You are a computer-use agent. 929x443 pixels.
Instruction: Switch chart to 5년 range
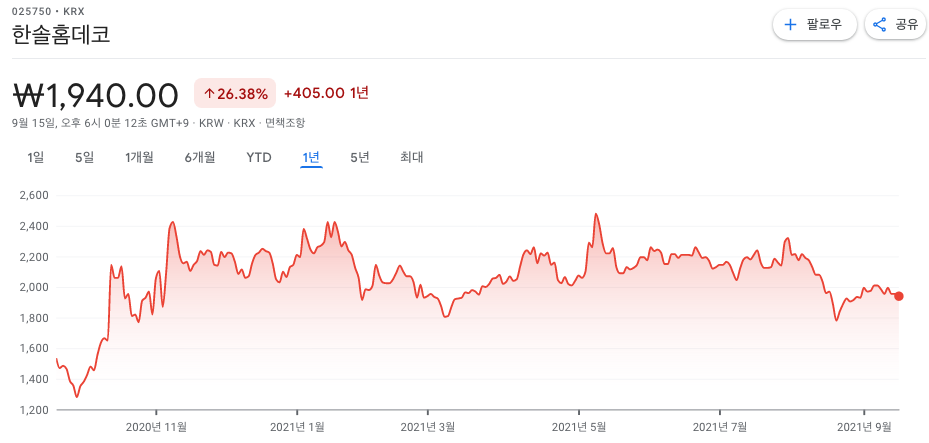(360, 158)
